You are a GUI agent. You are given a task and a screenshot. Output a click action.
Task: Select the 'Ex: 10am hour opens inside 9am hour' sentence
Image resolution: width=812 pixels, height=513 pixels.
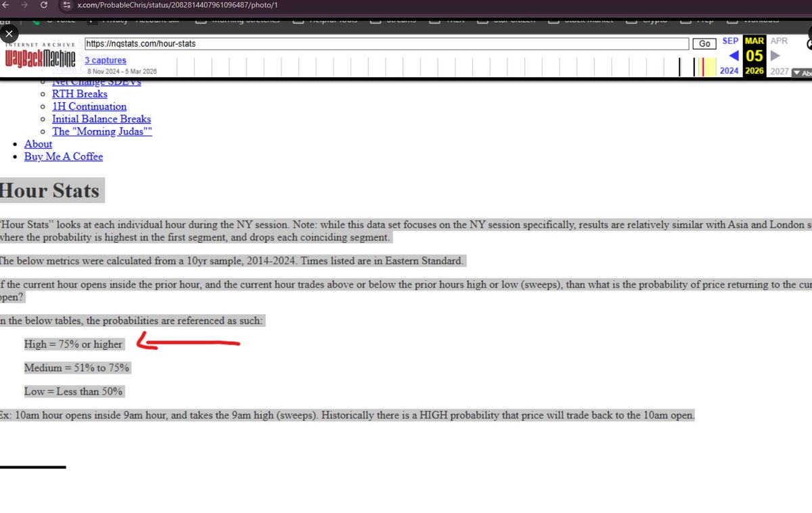347,415
